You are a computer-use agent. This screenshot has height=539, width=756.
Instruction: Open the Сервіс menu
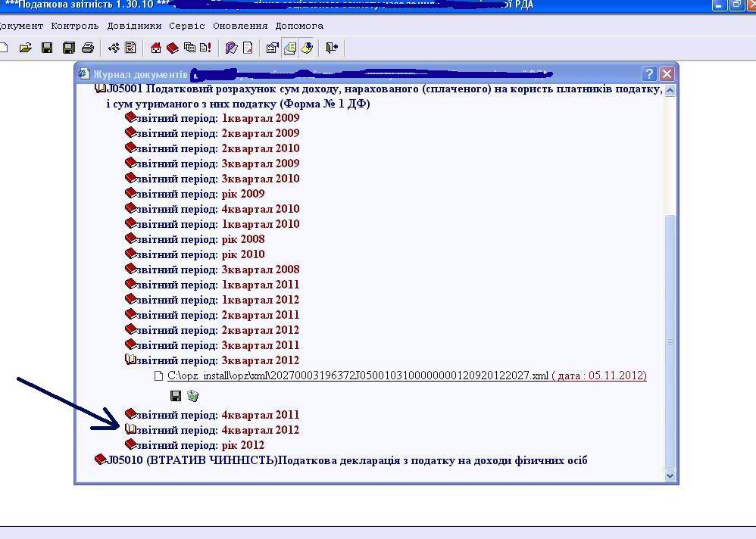point(187,25)
